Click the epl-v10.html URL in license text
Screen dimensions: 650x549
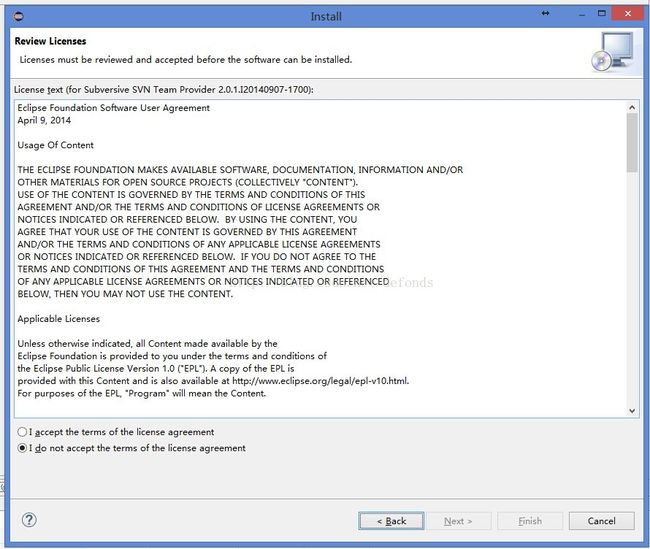click(320, 381)
